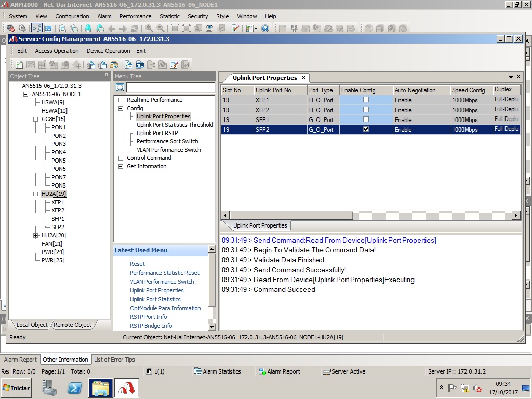Viewport: 532px width, 399px height.
Task: Collapse the Config node in Menu Tree
Action: pyautogui.click(x=121, y=108)
